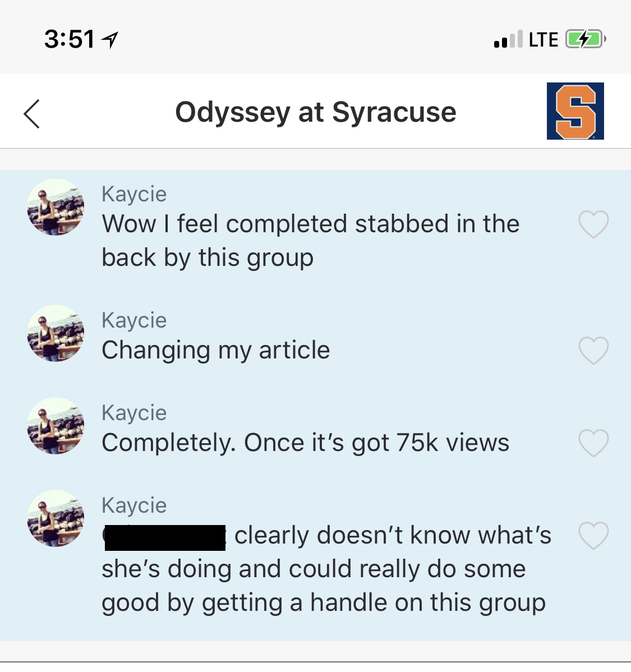Tap Kaycie name above 'Changing my article'
The height and width of the screenshot is (672, 631).
[134, 320]
